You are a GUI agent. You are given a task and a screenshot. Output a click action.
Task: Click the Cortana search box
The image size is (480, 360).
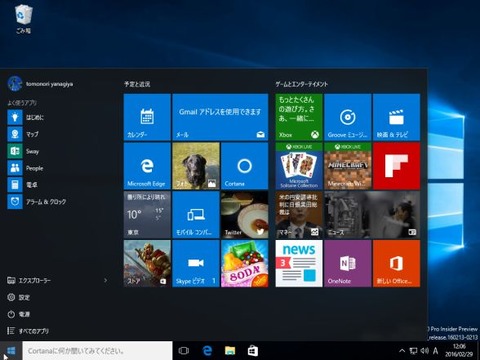97,351
